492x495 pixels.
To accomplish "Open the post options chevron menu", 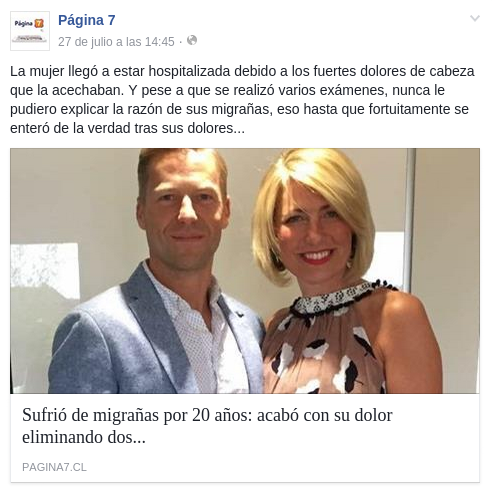I will pyautogui.click(x=475, y=18).
